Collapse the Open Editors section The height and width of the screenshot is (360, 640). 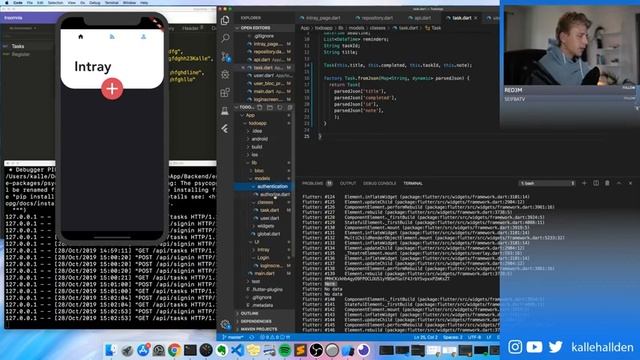point(264,28)
